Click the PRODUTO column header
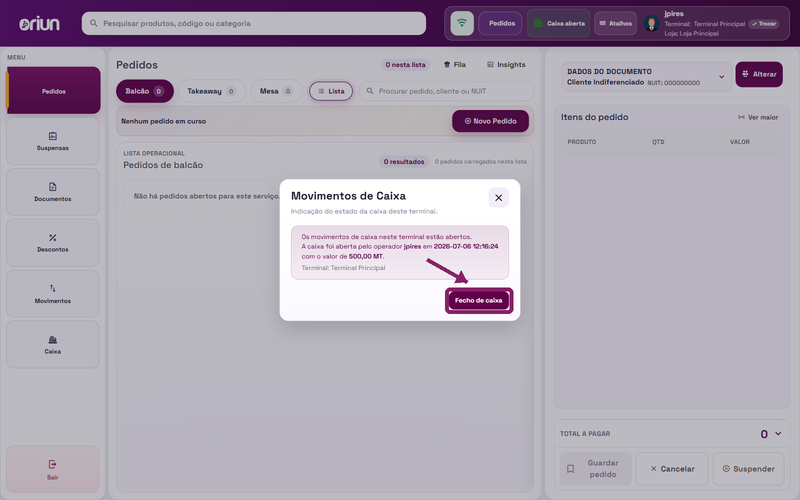This screenshot has height=500, width=800. pos(582,142)
